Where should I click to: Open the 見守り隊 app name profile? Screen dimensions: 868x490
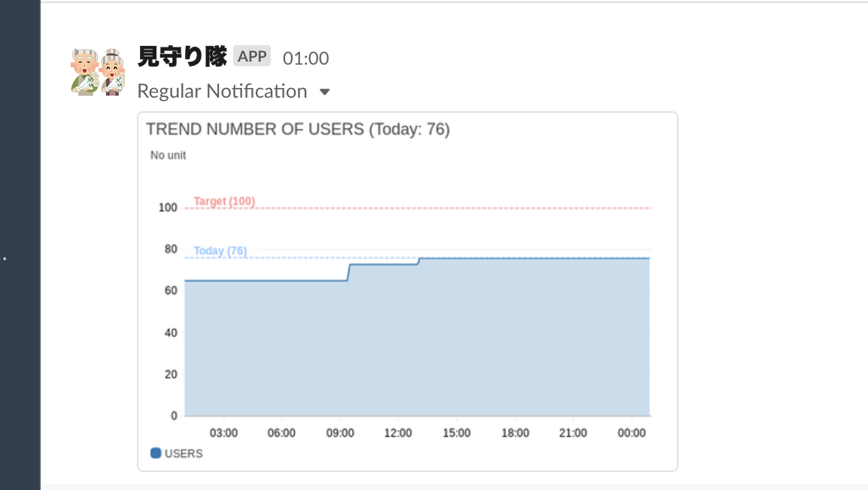coord(182,57)
